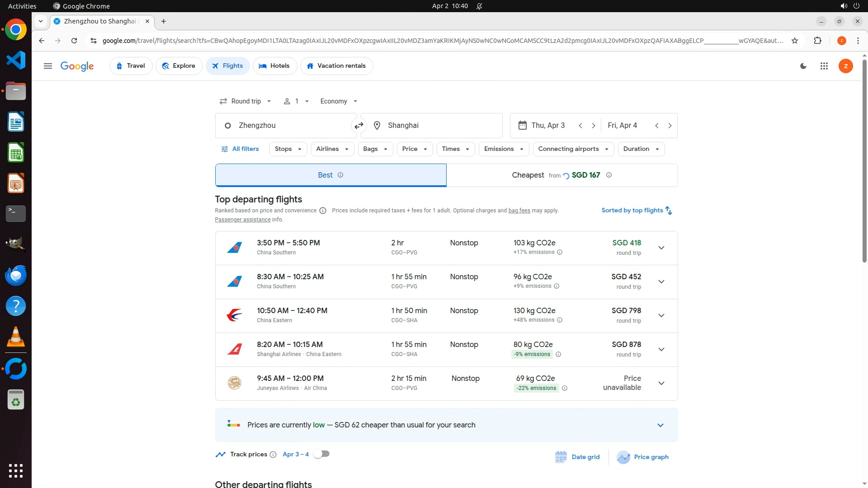868x488 pixels.
Task: Click the Shanghai destination field
Action: point(431,126)
